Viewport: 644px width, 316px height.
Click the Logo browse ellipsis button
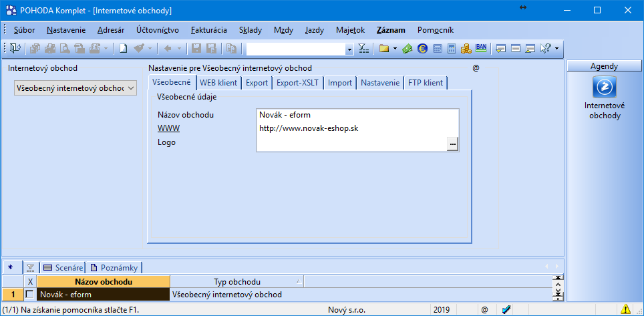(453, 144)
